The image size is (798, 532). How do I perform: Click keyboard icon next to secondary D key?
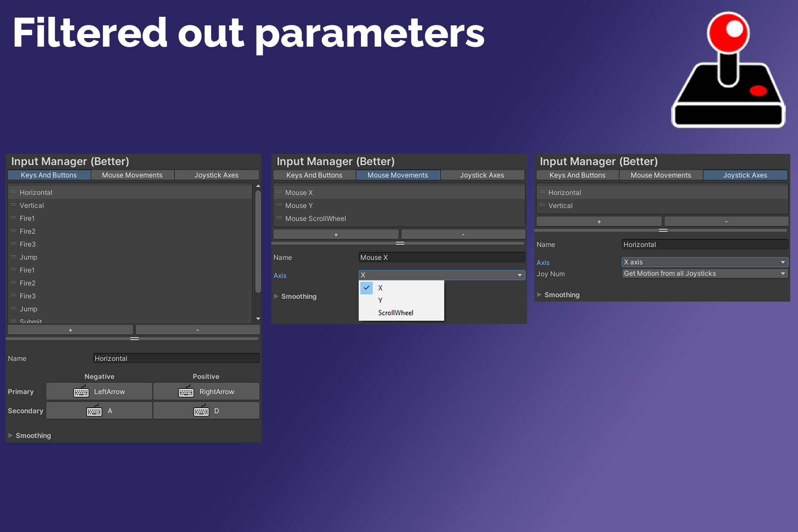201,411
